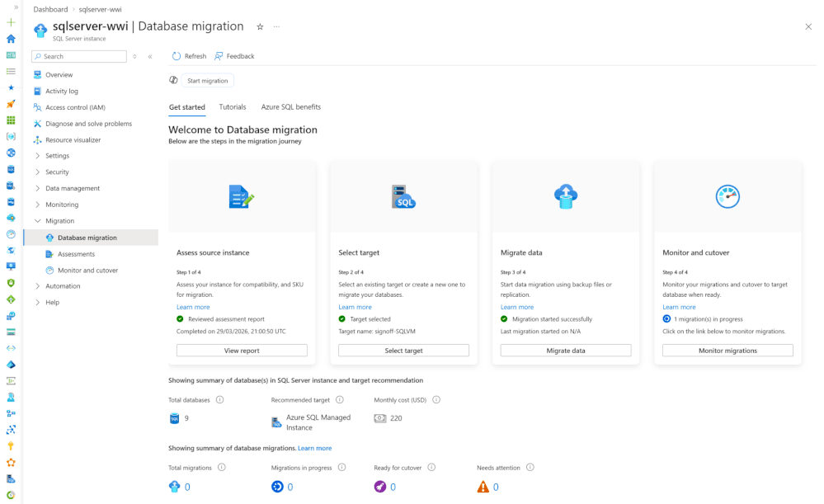Switch to the Tutorials tab

tap(233, 106)
